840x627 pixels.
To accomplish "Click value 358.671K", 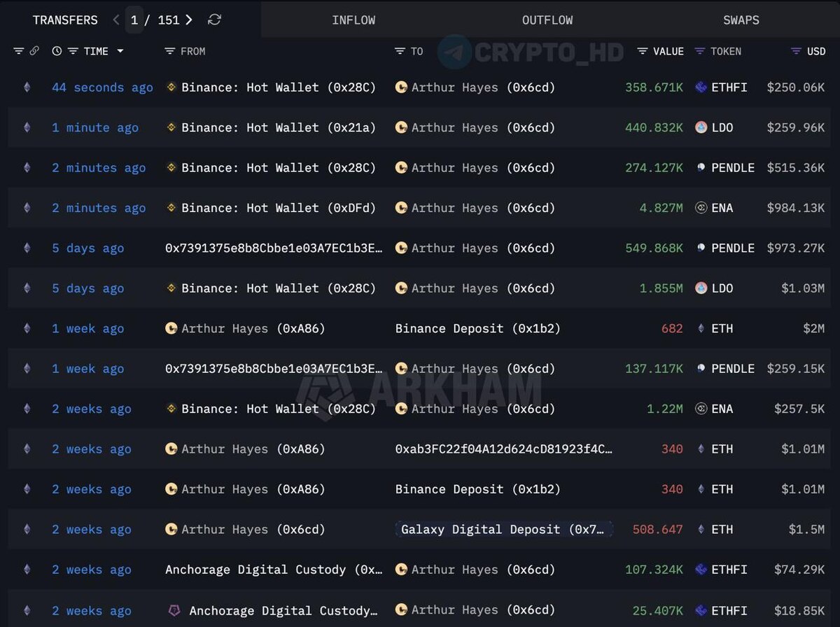I will coord(654,87).
